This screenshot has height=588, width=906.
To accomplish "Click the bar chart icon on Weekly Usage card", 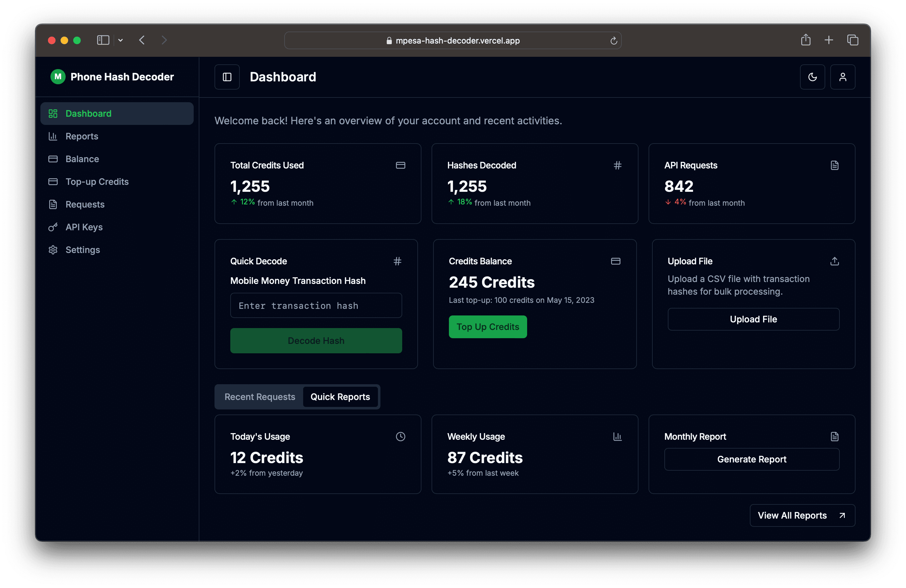I will click(617, 437).
